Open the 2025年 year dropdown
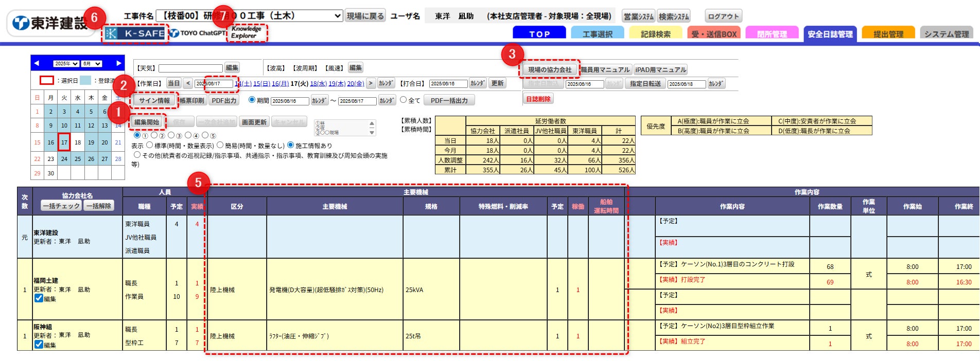Image resolution: width=980 pixels, height=361 pixels. pos(66,64)
